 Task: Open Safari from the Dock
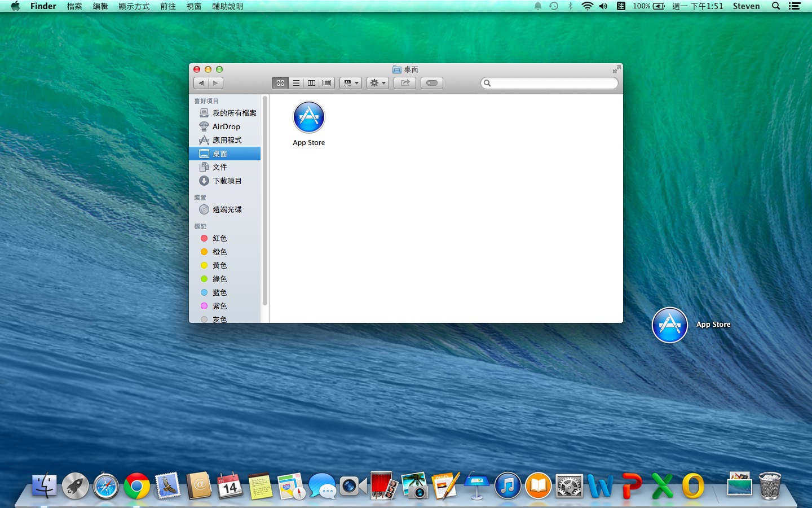[x=106, y=486]
